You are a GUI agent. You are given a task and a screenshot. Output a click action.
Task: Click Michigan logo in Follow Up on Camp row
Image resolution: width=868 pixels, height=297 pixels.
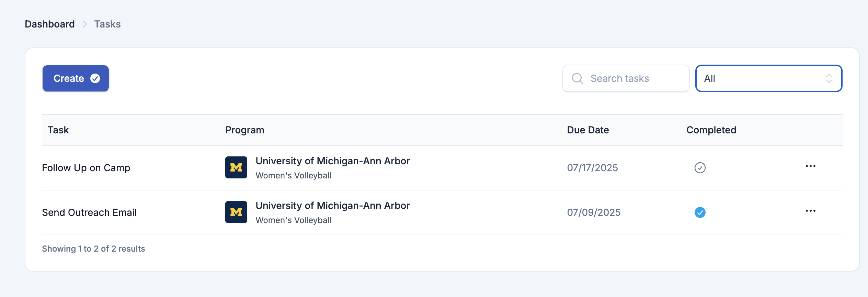[236, 167]
